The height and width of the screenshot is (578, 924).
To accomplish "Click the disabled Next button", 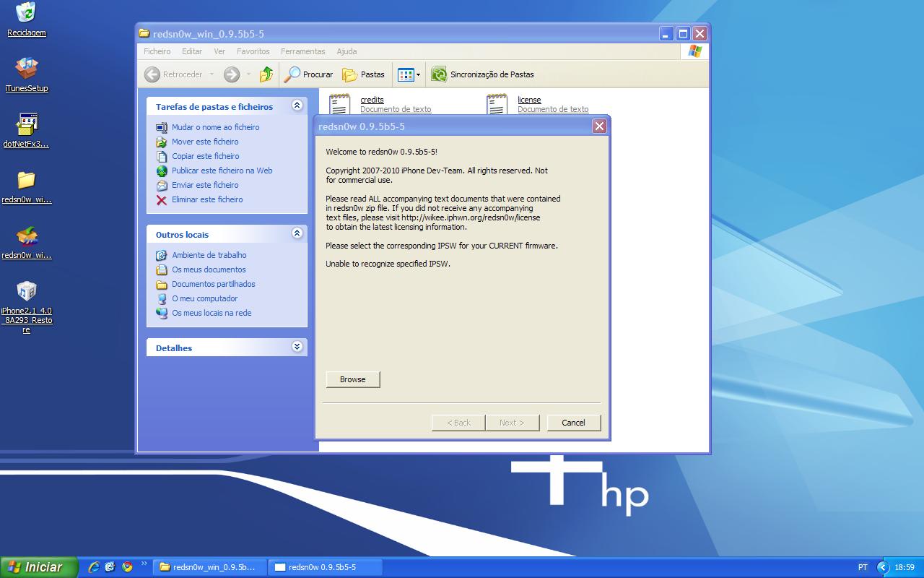I will click(x=512, y=423).
